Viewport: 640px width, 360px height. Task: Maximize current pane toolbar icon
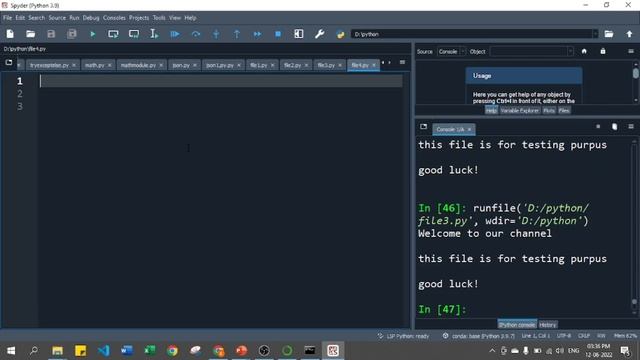(299, 34)
